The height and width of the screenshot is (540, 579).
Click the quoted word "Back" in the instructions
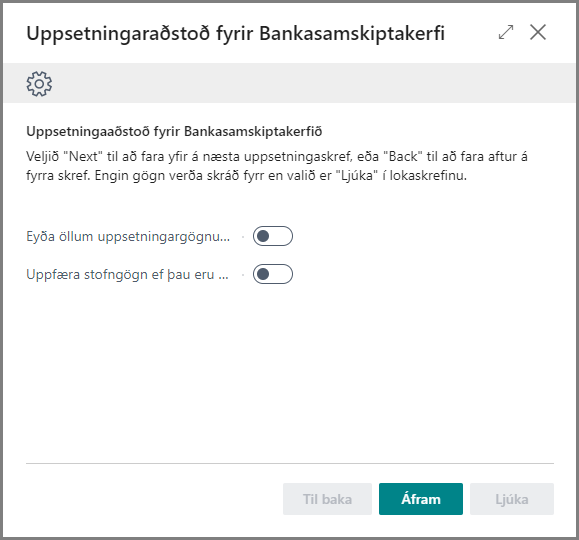tap(403, 157)
